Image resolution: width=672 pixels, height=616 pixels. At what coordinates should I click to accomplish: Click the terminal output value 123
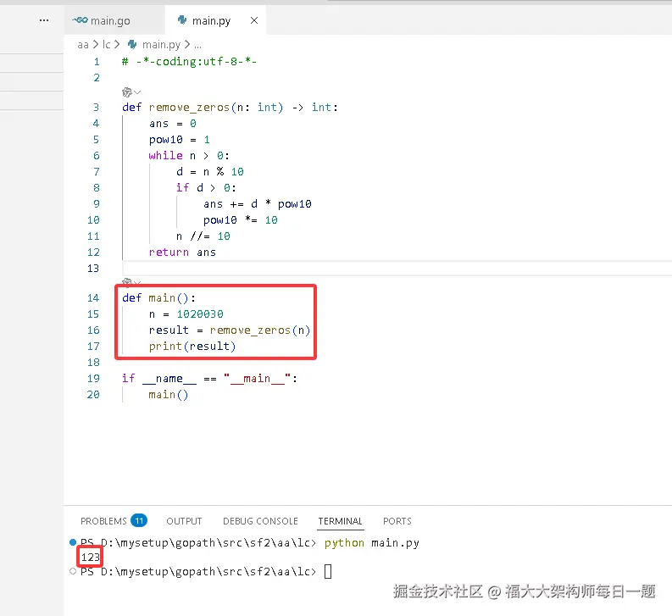(x=91, y=557)
